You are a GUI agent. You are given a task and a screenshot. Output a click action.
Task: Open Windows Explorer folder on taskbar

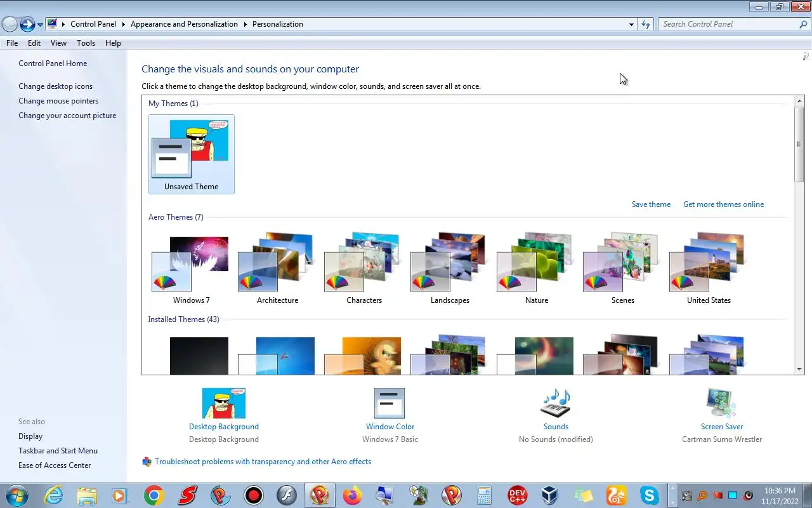[87, 495]
